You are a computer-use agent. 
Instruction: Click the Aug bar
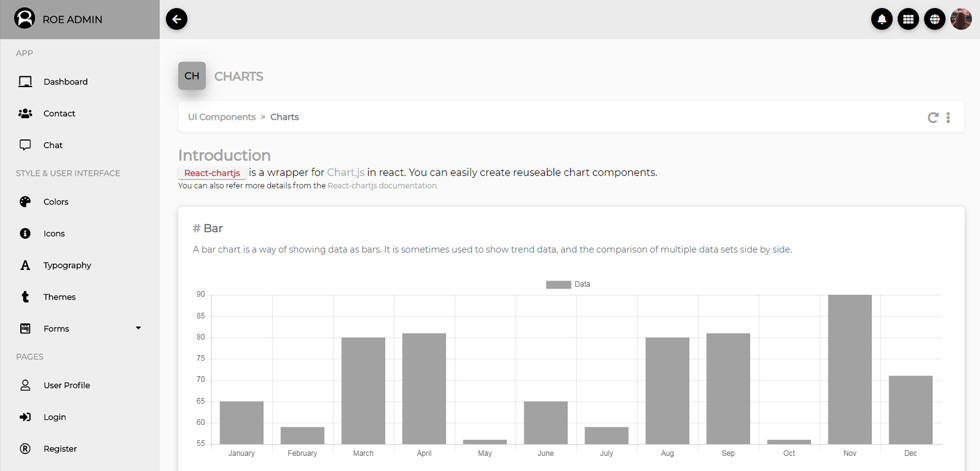[668, 391]
